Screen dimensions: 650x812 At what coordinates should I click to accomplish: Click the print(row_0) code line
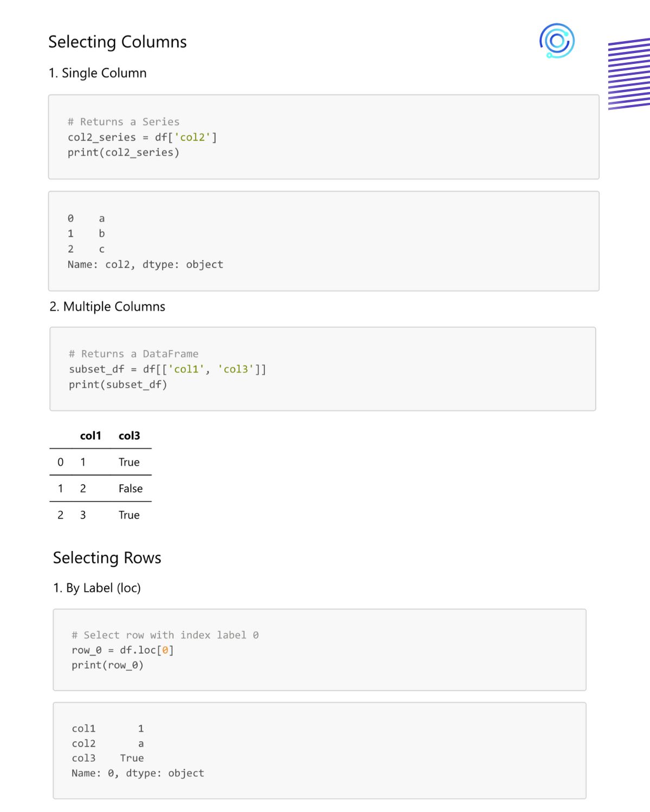[107, 665]
